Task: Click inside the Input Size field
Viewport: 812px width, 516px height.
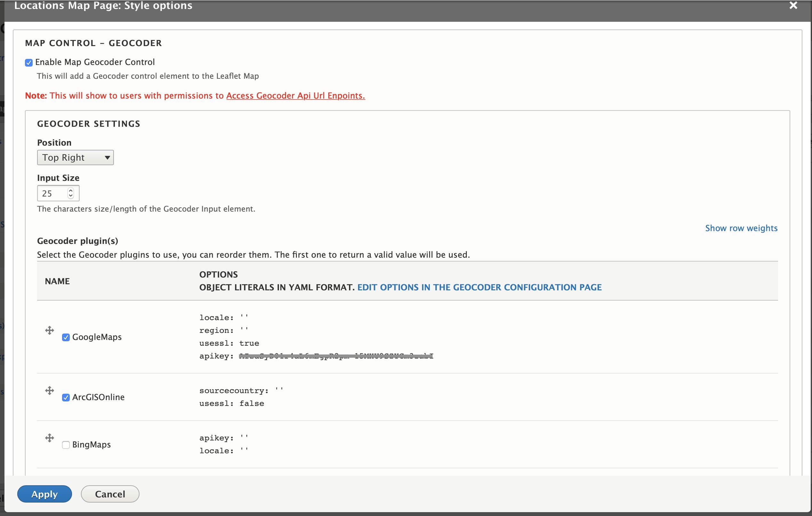Action: tap(52, 193)
